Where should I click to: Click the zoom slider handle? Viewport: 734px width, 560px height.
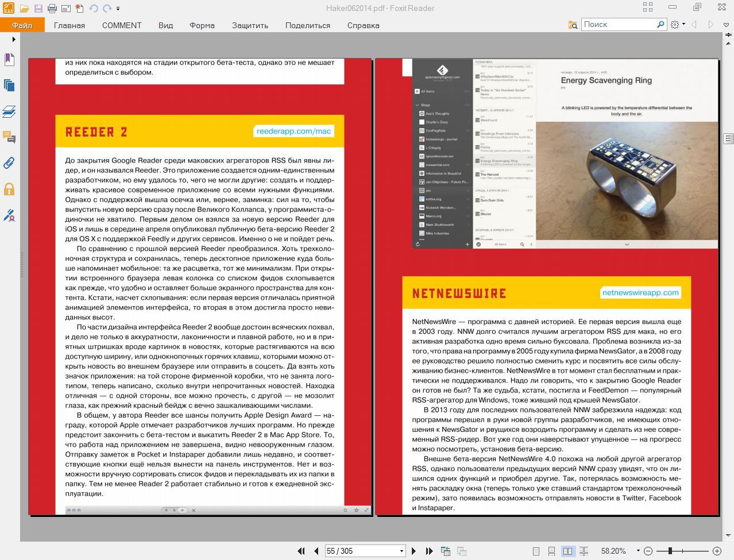[x=670, y=551]
